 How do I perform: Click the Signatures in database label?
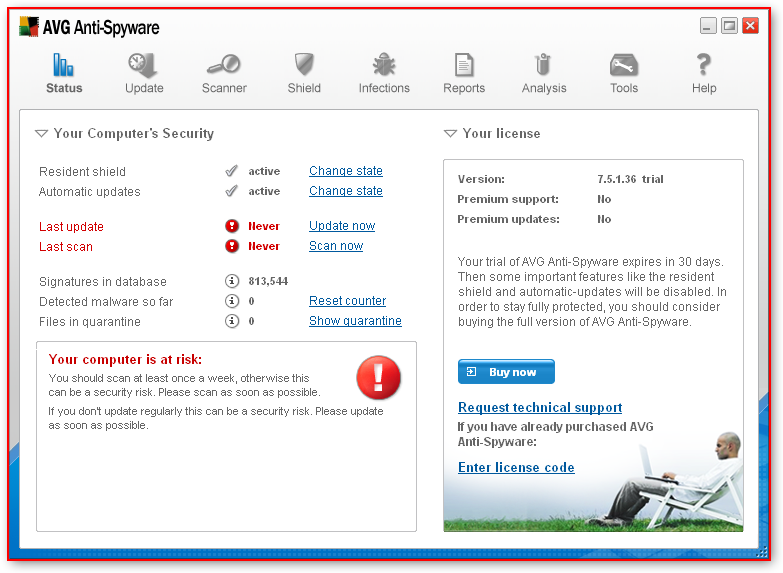pos(102,281)
